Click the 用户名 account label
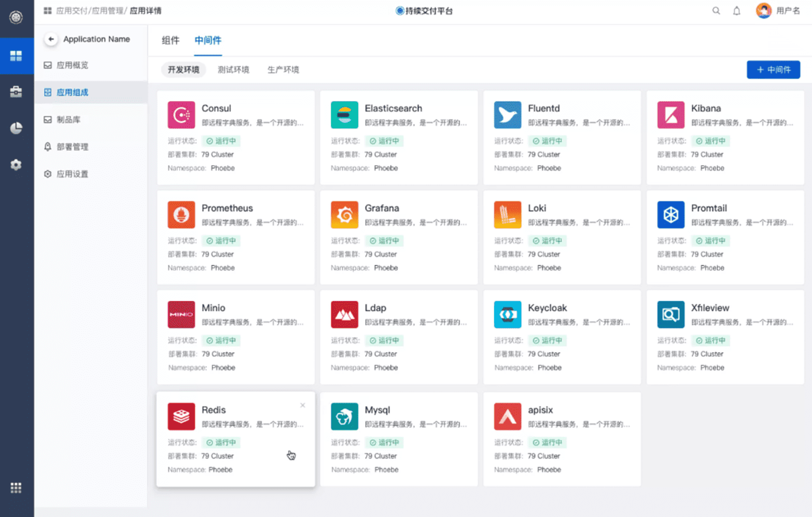Image resolution: width=812 pixels, height=517 pixels. point(788,11)
